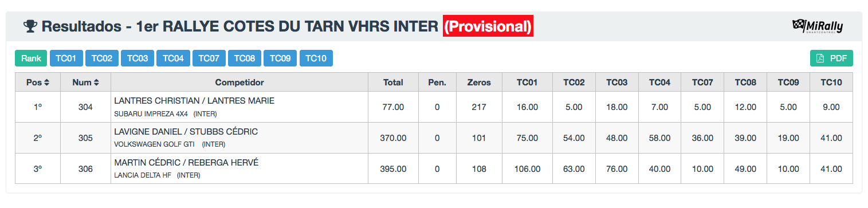
Task: Open the TC02 stage results
Action: click(102, 58)
